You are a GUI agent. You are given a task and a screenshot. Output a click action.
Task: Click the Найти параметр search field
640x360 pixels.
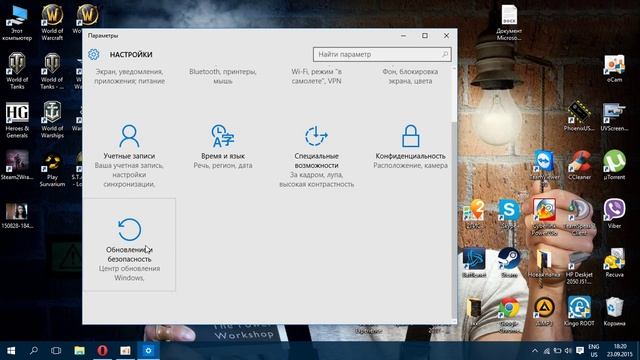point(382,54)
